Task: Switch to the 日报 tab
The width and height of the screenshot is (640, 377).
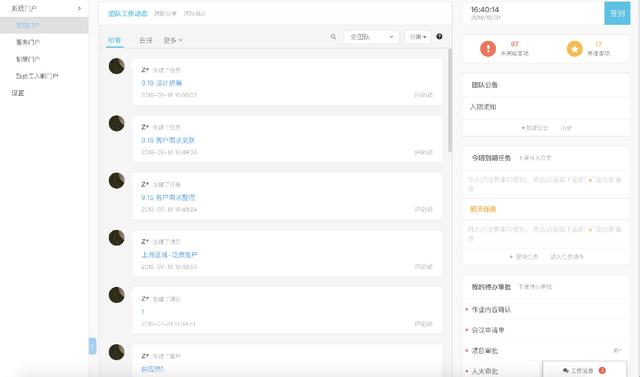Action: [146, 40]
